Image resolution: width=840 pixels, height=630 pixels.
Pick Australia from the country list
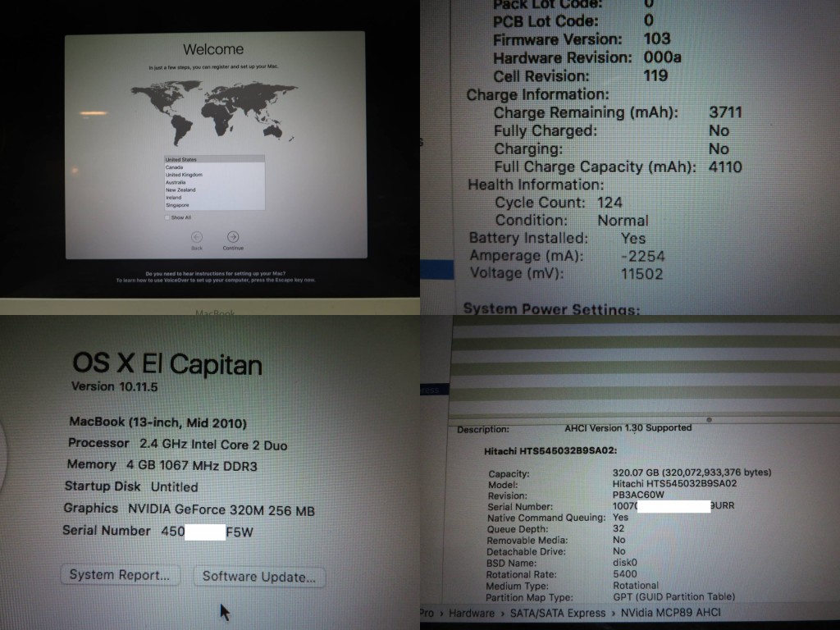coord(176,182)
